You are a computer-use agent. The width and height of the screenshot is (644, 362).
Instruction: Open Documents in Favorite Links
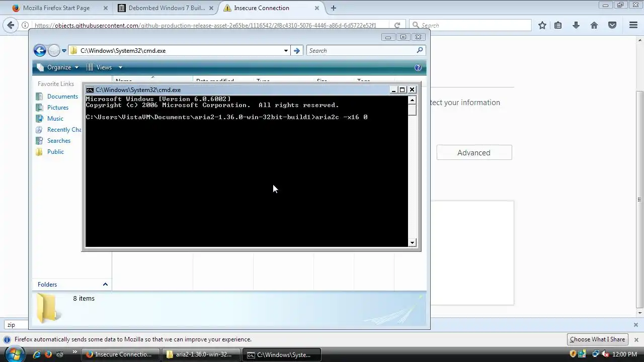[x=62, y=97]
